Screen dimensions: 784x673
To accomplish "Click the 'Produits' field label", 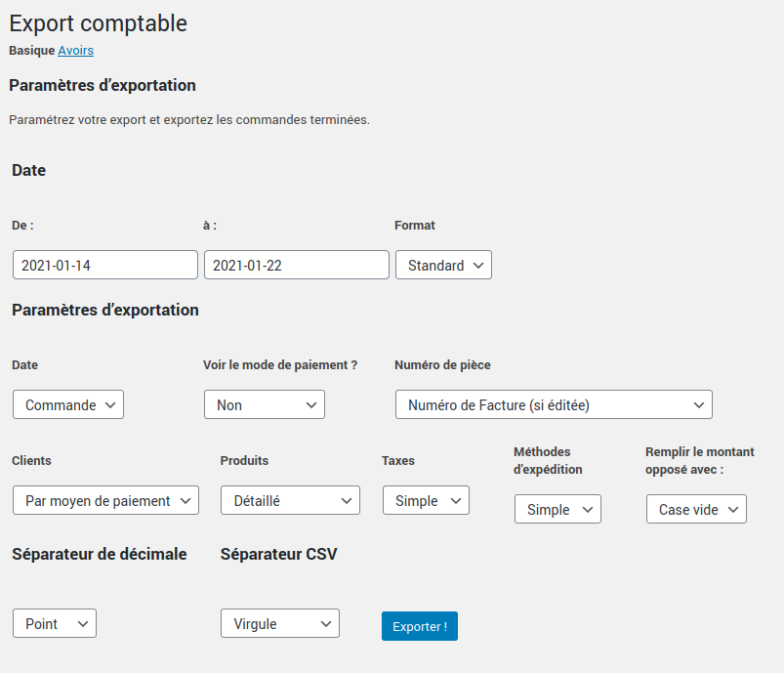I will (244, 460).
